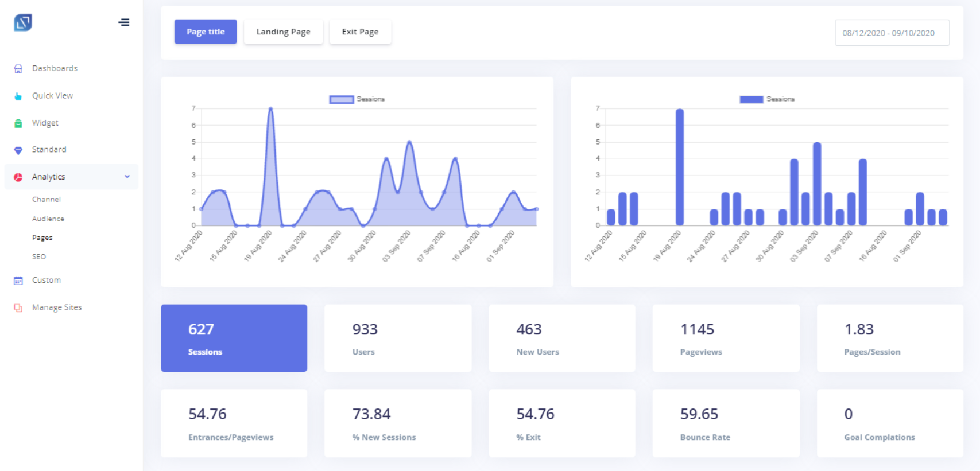Open Custom via calendar icon
Screen dimensions: 980x471
click(18, 281)
